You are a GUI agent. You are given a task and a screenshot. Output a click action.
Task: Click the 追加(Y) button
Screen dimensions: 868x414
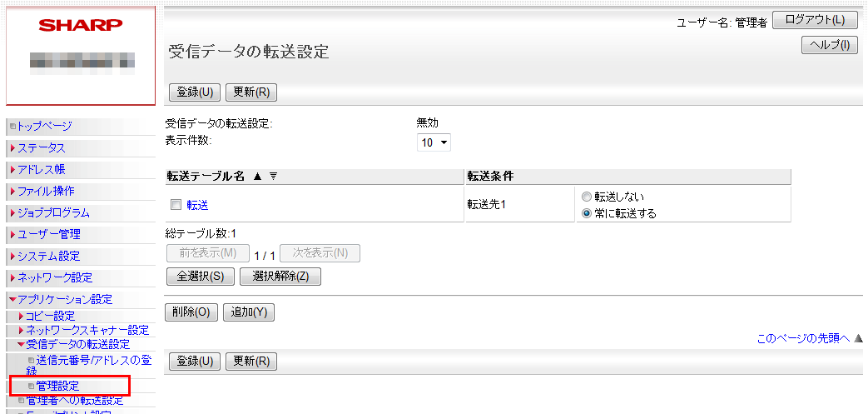tap(249, 312)
